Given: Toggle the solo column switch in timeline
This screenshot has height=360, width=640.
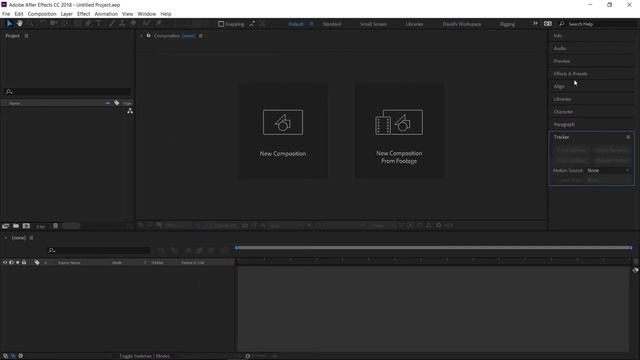Looking at the screenshot, I should (x=18, y=262).
